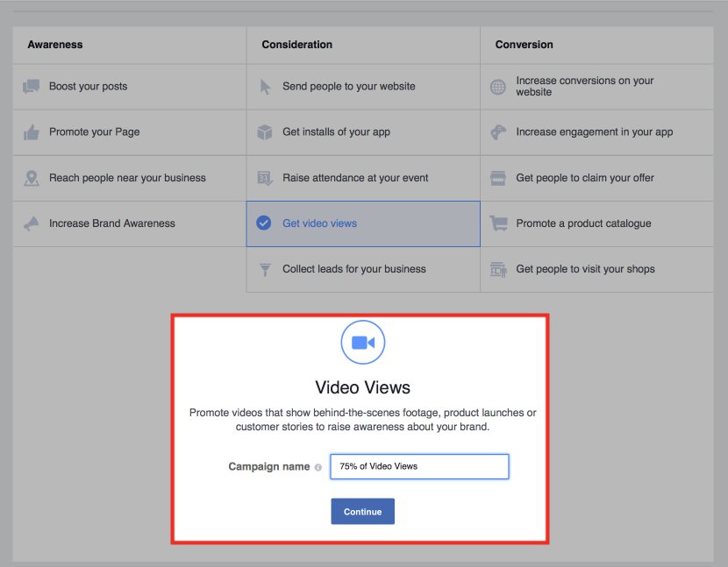This screenshot has width=728, height=567.
Task: Click the megaphone Brand Awareness icon
Action: click(x=31, y=223)
